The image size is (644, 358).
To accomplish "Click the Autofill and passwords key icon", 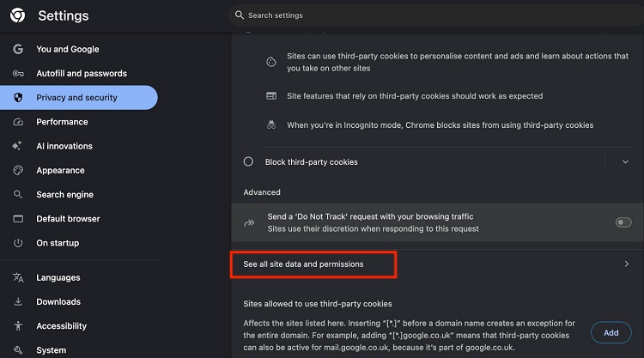I will (x=18, y=74).
